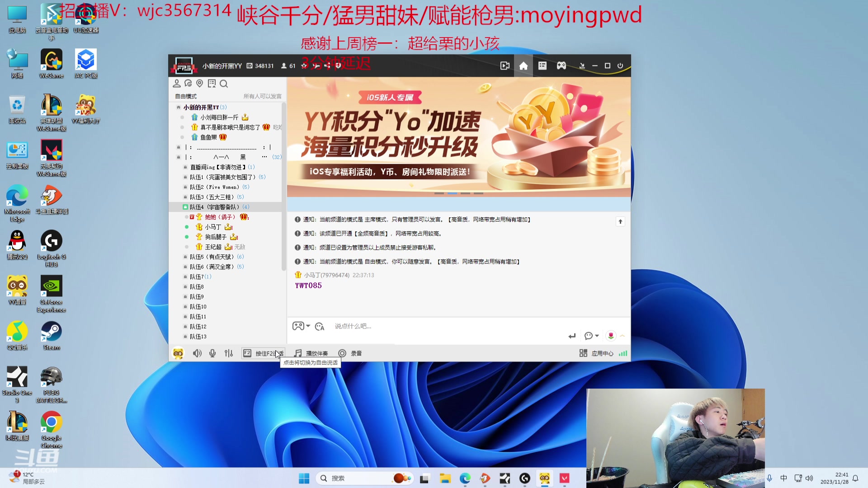This screenshot has width=868, height=488.
Task: Click the mini-mode collapse arrow icon
Action: (x=582, y=66)
